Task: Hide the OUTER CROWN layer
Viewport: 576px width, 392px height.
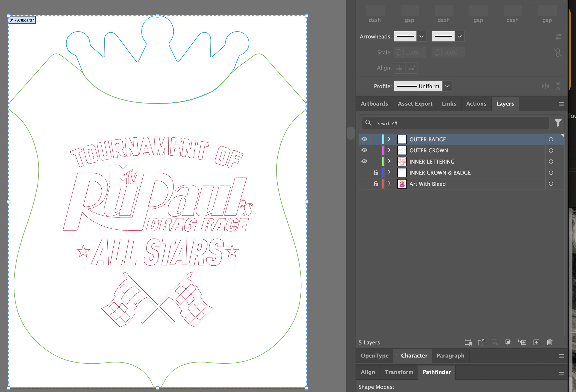Action: coord(364,150)
